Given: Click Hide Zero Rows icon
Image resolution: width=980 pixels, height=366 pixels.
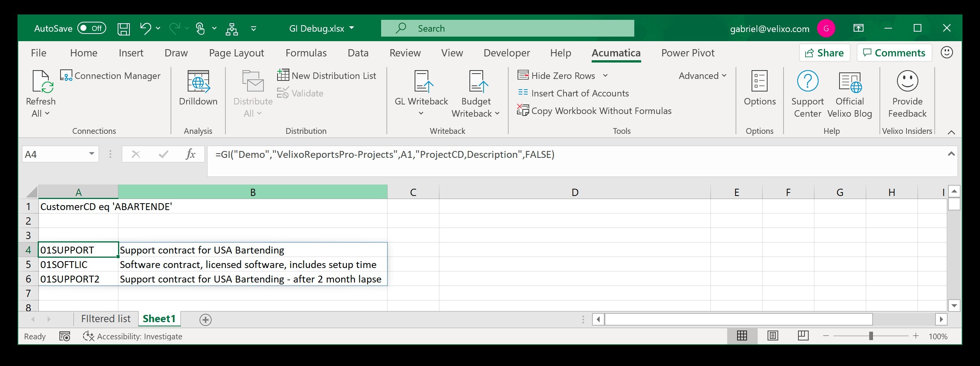Looking at the screenshot, I should [x=523, y=75].
